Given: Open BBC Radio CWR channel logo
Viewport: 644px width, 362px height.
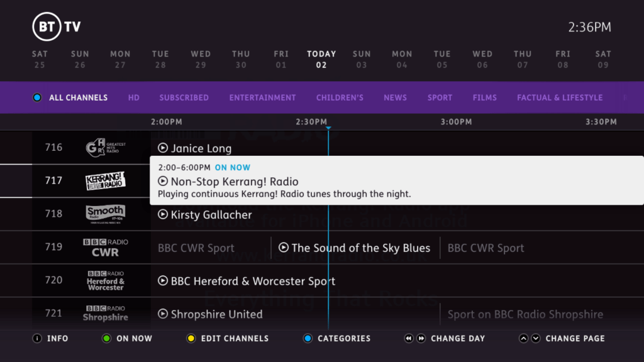Looking at the screenshot, I should [x=106, y=247].
